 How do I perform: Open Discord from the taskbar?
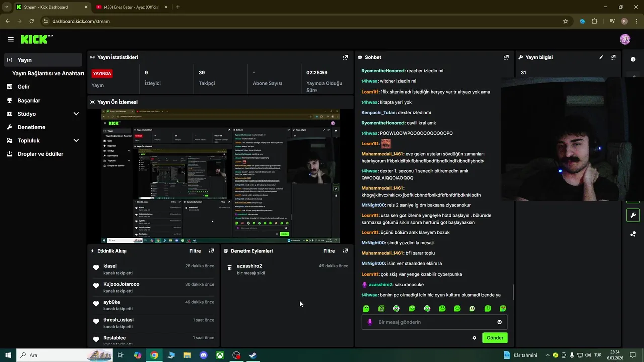204,355
